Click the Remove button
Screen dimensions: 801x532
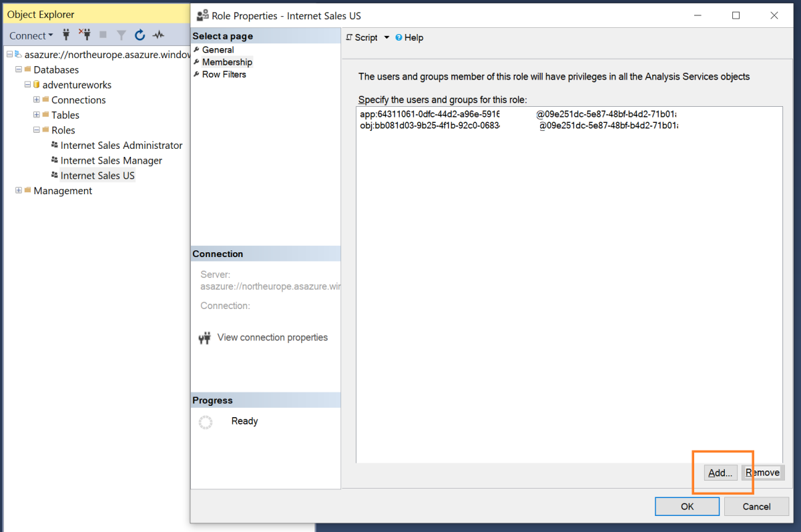[x=762, y=473]
